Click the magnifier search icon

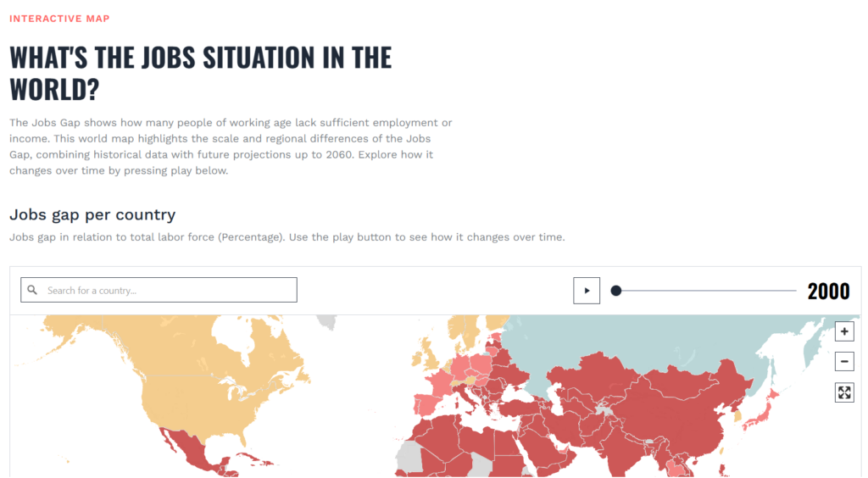(33, 290)
